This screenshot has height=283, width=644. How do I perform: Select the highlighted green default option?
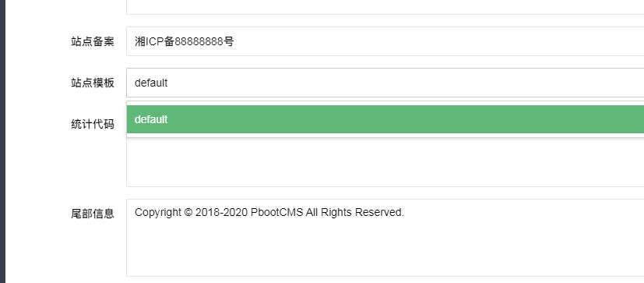pyautogui.click(x=385, y=119)
